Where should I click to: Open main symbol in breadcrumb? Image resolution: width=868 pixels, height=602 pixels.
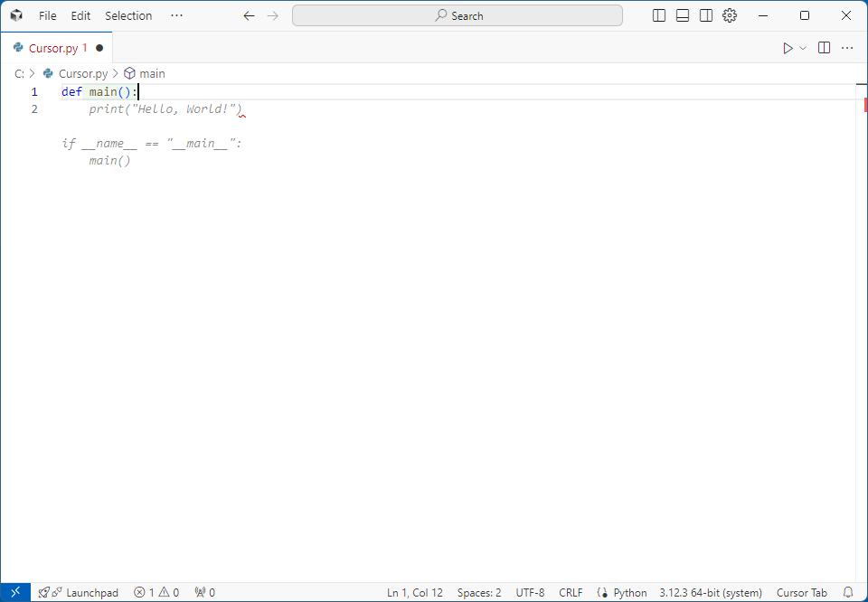click(152, 73)
